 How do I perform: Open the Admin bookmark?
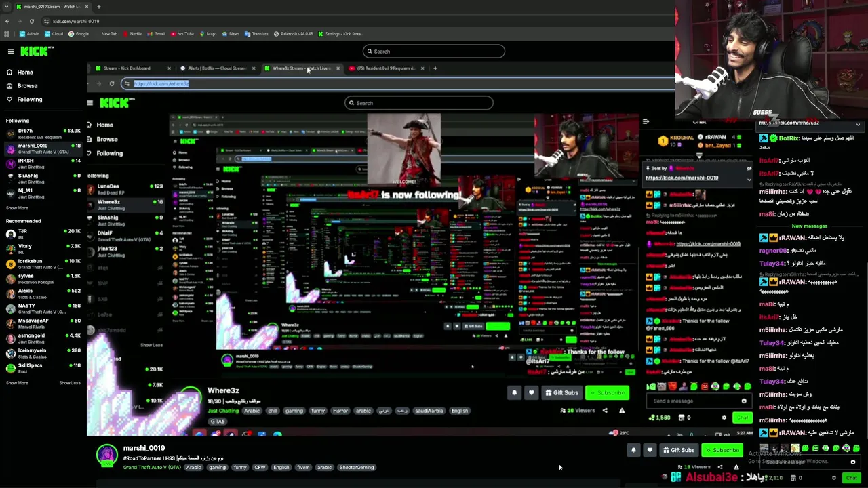point(30,34)
